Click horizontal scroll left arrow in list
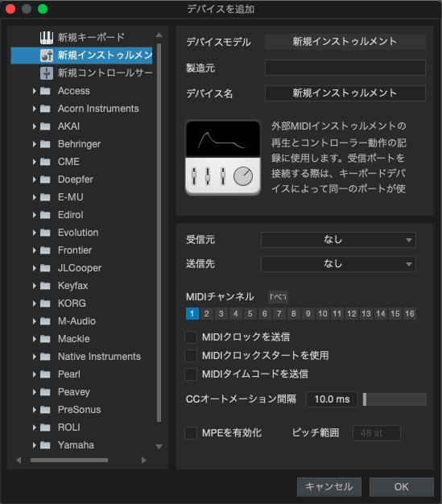This screenshot has width=442, height=504. pos(19,461)
